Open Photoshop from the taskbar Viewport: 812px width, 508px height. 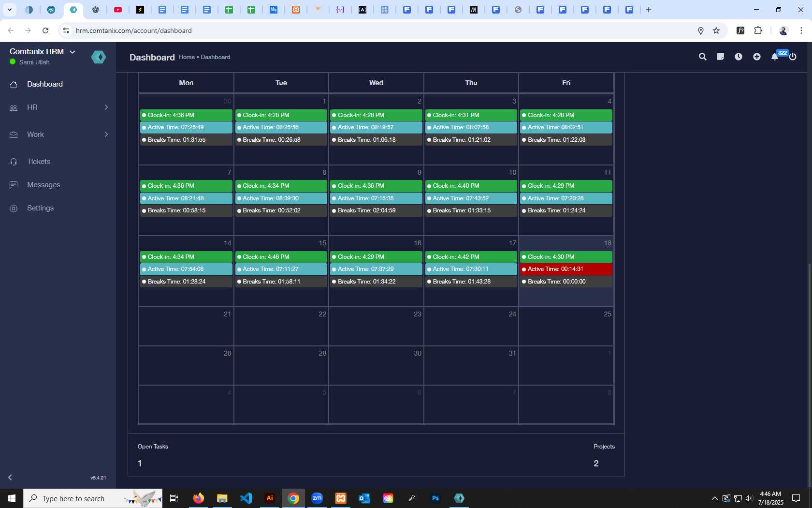[x=435, y=498]
